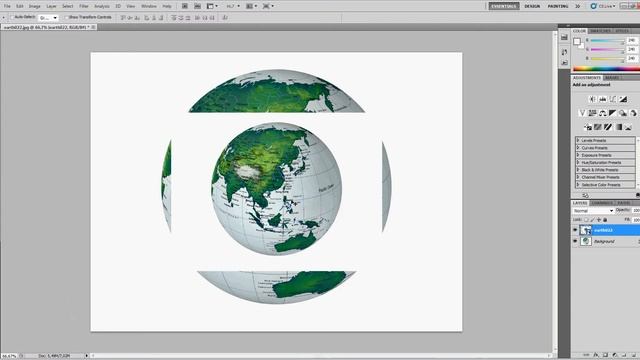This screenshot has width=640, height=360.
Task: Click the Gradient Map adjustment icon
Action: [x=618, y=127]
